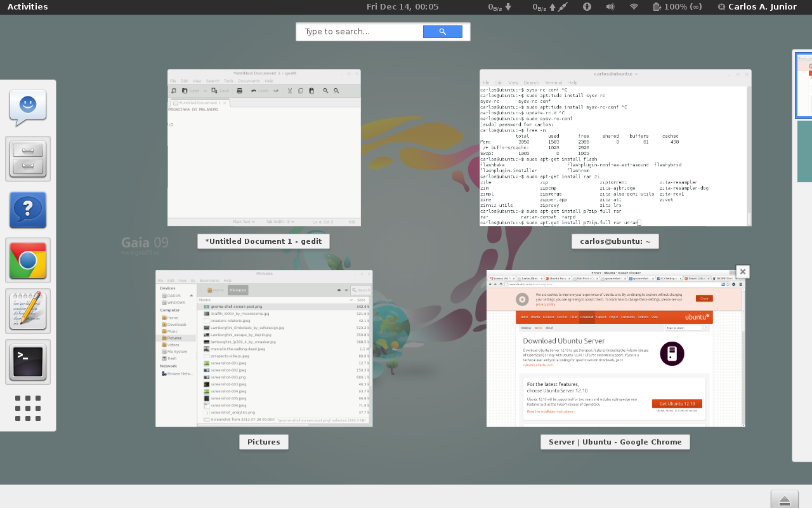This screenshot has height=508, width=812.
Task: Switch to the second empty workspace
Action: point(804,152)
